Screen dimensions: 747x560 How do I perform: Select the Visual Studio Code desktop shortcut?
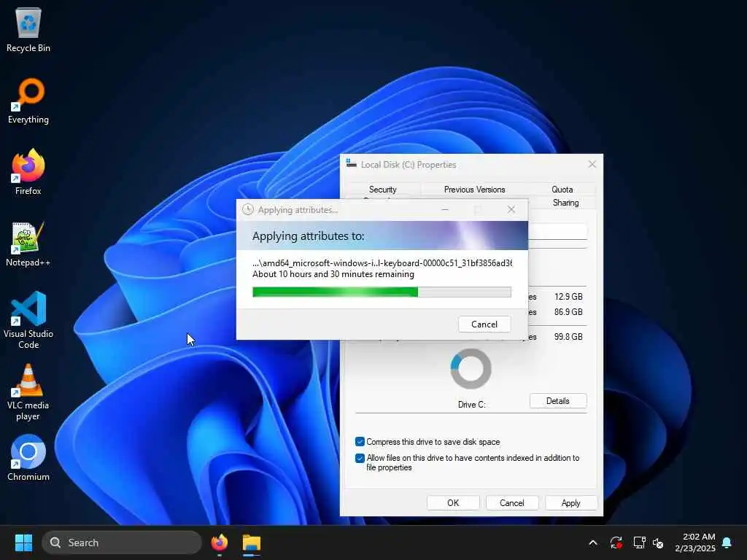(x=28, y=320)
